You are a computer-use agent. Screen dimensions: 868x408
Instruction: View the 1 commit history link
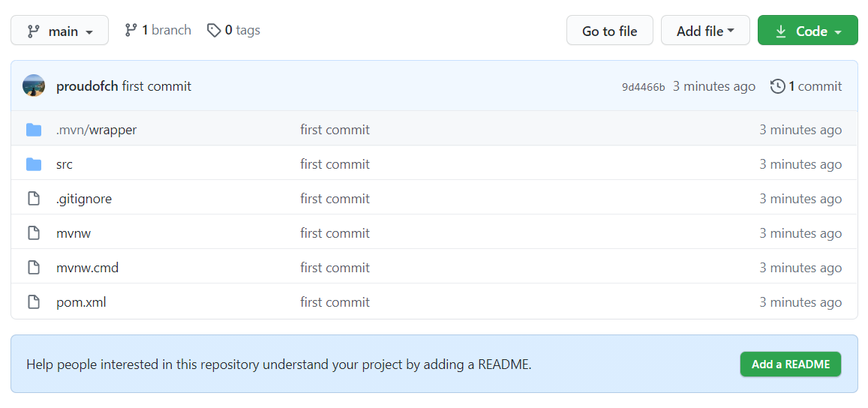tap(806, 86)
